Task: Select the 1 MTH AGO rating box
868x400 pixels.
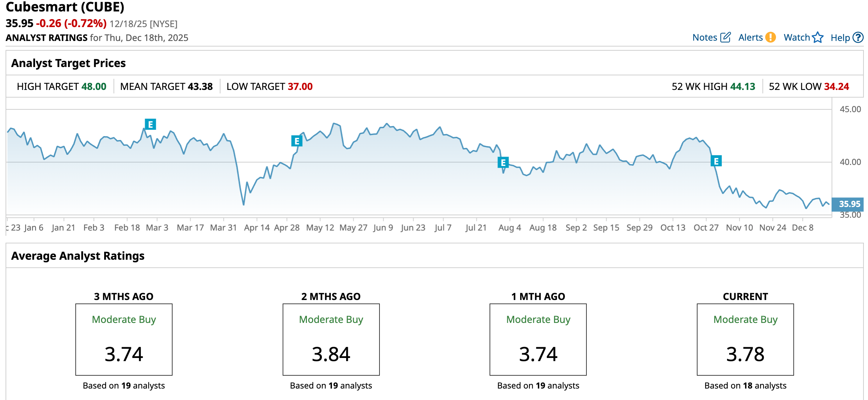Action: pos(538,339)
